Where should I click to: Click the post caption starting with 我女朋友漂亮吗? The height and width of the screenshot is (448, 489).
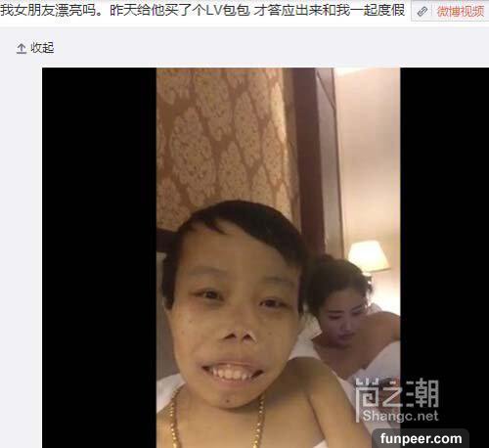tap(202, 10)
